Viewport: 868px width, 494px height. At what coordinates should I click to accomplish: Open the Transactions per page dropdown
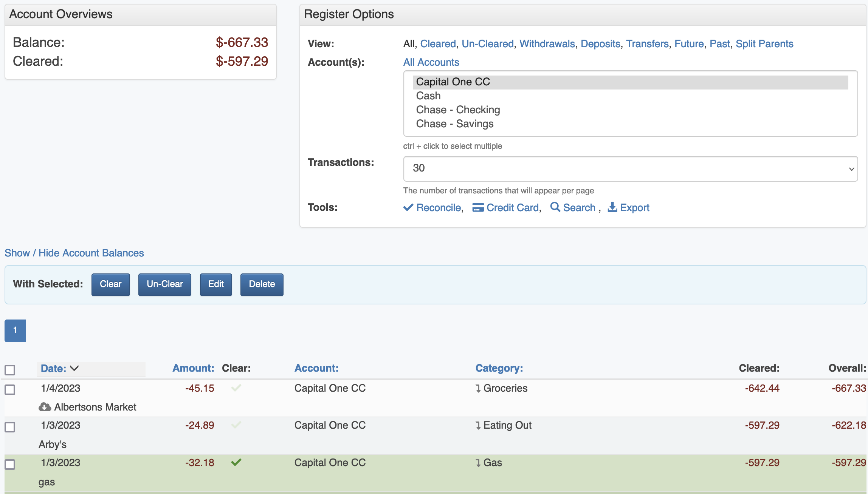[630, 168]
